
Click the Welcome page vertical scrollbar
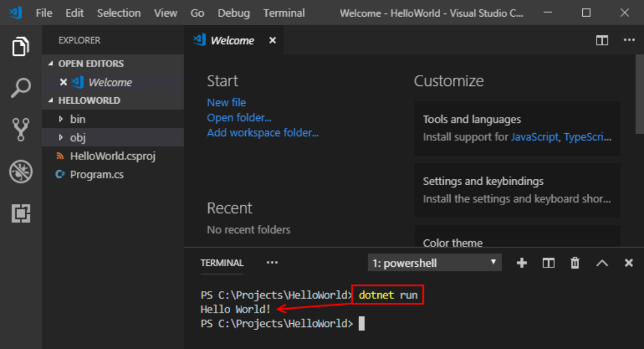pos(640,94)
